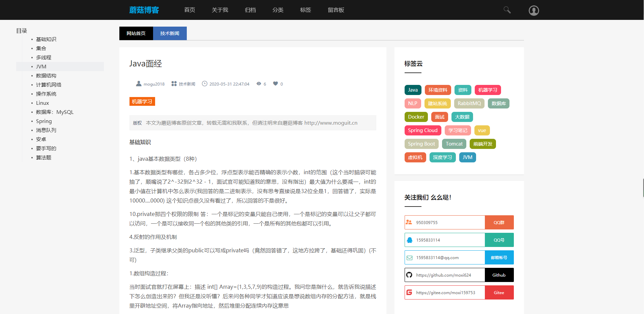Open the Github button link
This screenshot has width=644, height=314.
pyautogui.click(x=499, y=275)
